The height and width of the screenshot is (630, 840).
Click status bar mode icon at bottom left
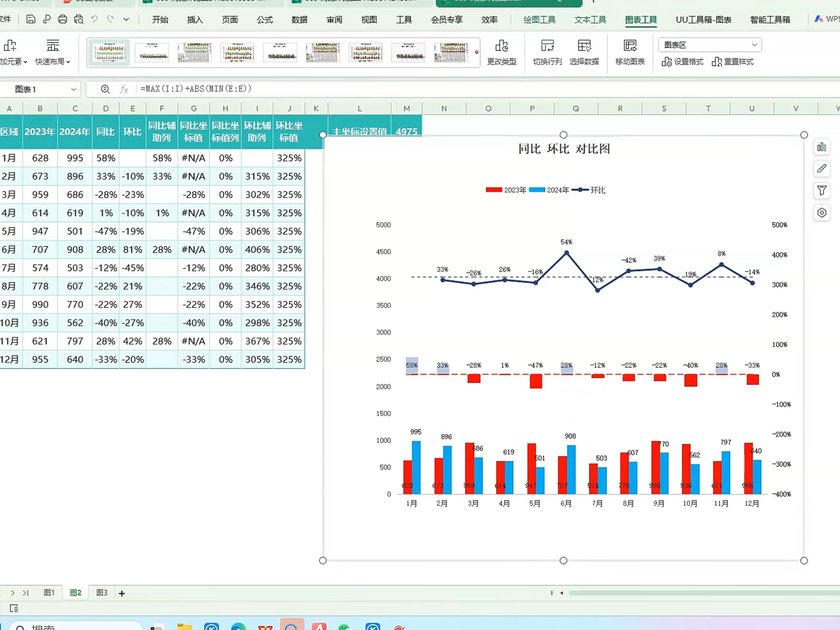pos(14,608)
